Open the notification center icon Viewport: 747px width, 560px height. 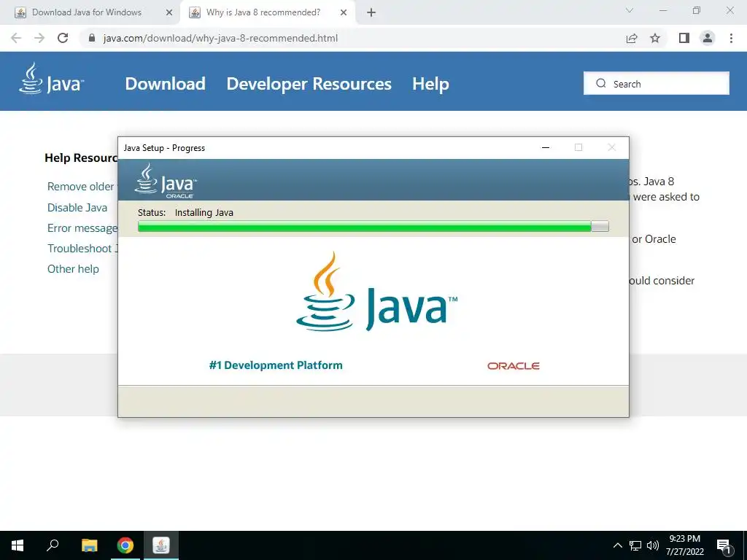pyautogui.click(x=724, y=546)
